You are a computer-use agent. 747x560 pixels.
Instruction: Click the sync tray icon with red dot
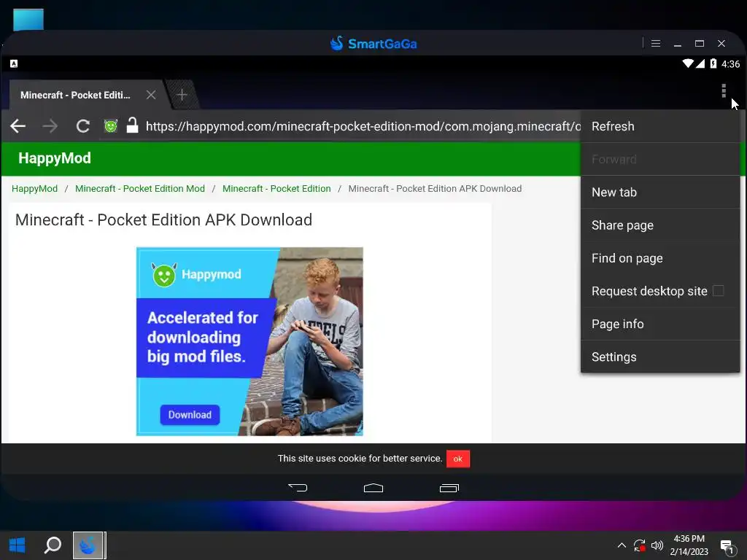click(639, 545)
